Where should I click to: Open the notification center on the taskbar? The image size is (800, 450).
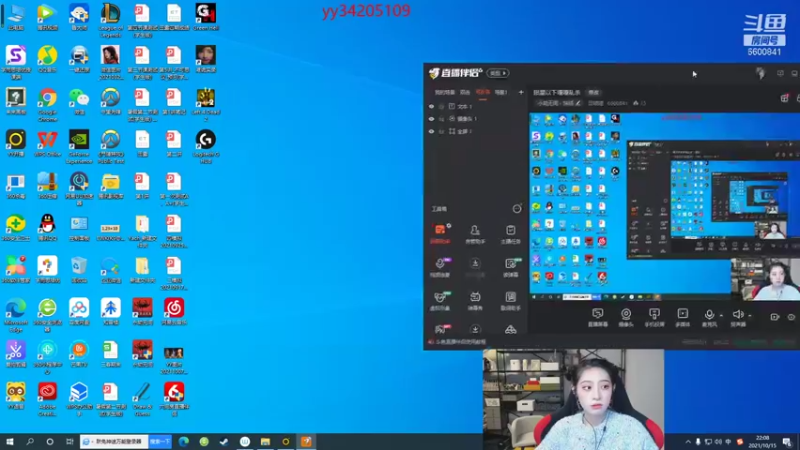coord(787,442)
